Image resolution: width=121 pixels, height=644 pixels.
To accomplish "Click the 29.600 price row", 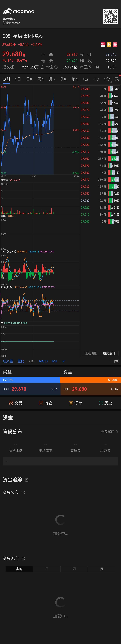I will pyautogui.click(x=100, y=159).
